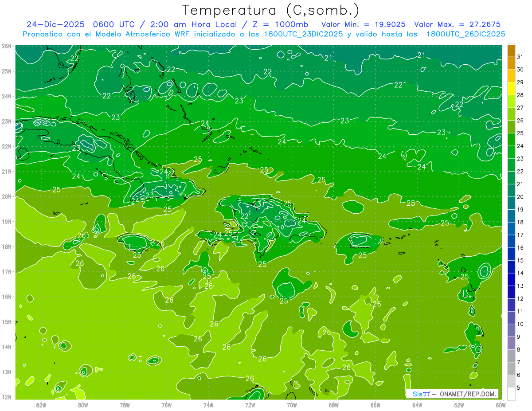The image size is (532, 411).
Task: Click "Valor Min. = 19.9025" text
Action: tap(363, 24)
